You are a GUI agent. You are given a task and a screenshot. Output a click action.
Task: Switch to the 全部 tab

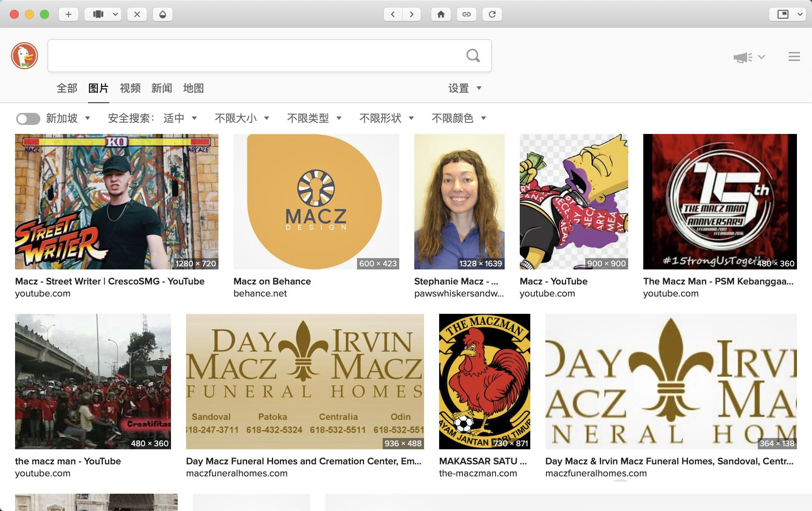tap(67, 88)
